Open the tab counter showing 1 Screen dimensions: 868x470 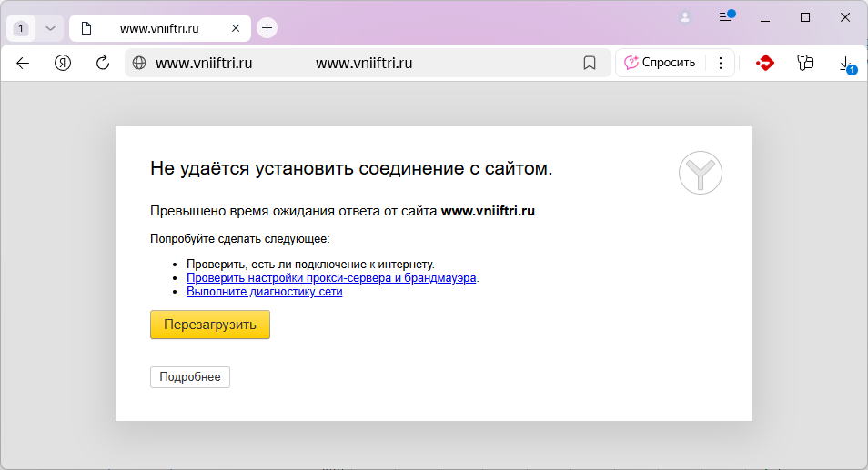21,28
